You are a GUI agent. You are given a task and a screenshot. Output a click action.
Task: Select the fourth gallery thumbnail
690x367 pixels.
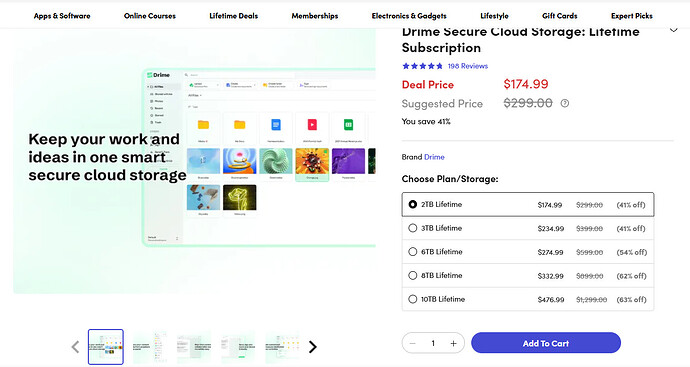click(x=238, y=347)
